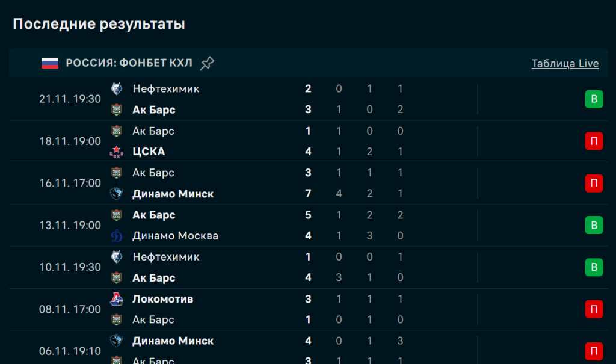Click the Локомотив team logo
Image resolution: width=616 pixels, height=364 pixels.
point(117,299)
